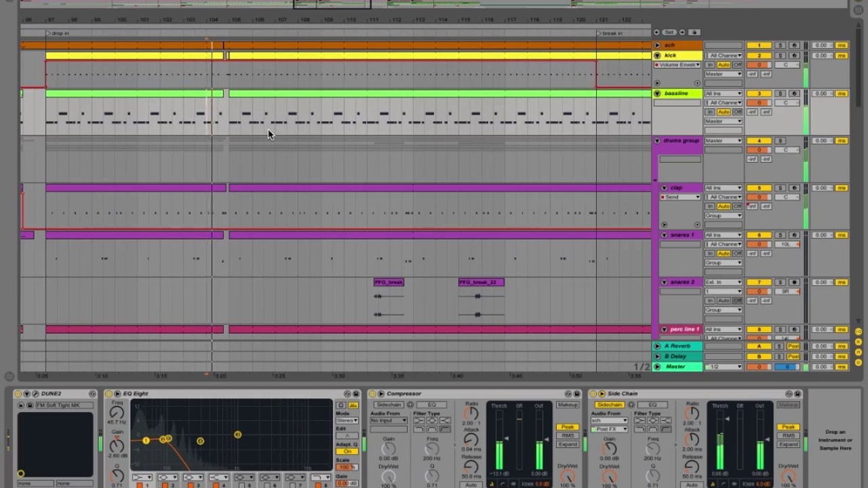Click Compressor Makeup button
Viewport: 868px width, 488px height.
coord(568,405)
